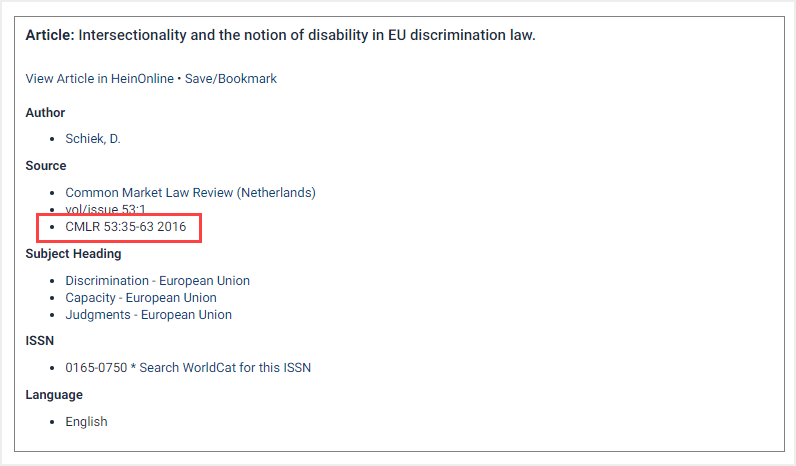The height and width of the screenshot is (466, 796).
Task: Open Common Market Law Review (Netherlands) source
Action: [x=190, y=193]
